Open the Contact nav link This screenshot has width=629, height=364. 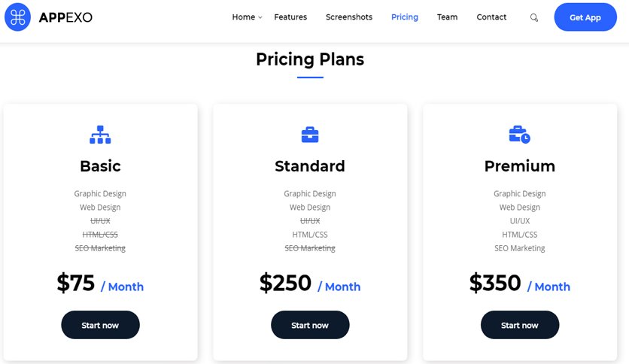(491, 17)
